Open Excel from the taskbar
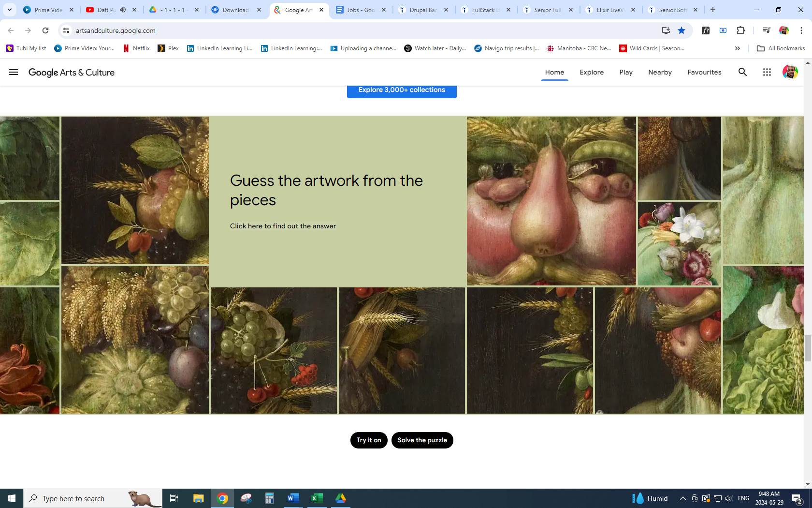812x508 pixels. [317, 498]
